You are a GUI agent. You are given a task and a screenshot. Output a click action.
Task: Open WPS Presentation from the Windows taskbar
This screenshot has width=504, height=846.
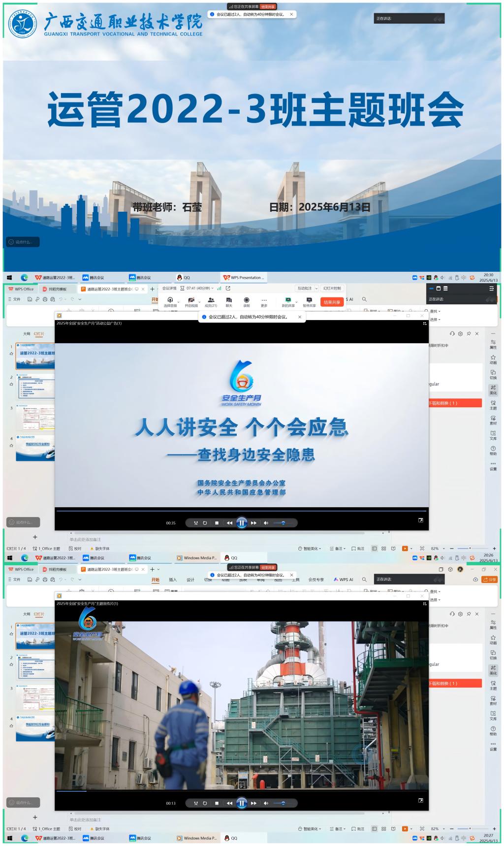(244, 278)
